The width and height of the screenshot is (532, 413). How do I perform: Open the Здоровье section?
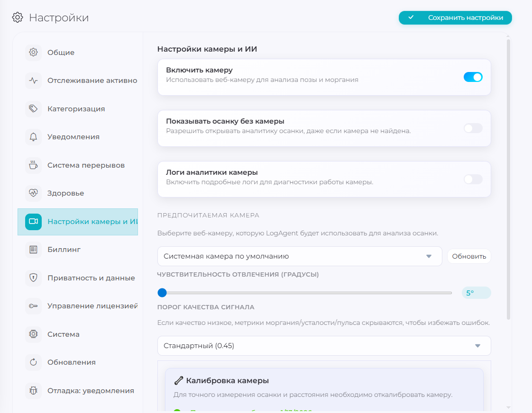pyautogui.click(x=78, y=193)
